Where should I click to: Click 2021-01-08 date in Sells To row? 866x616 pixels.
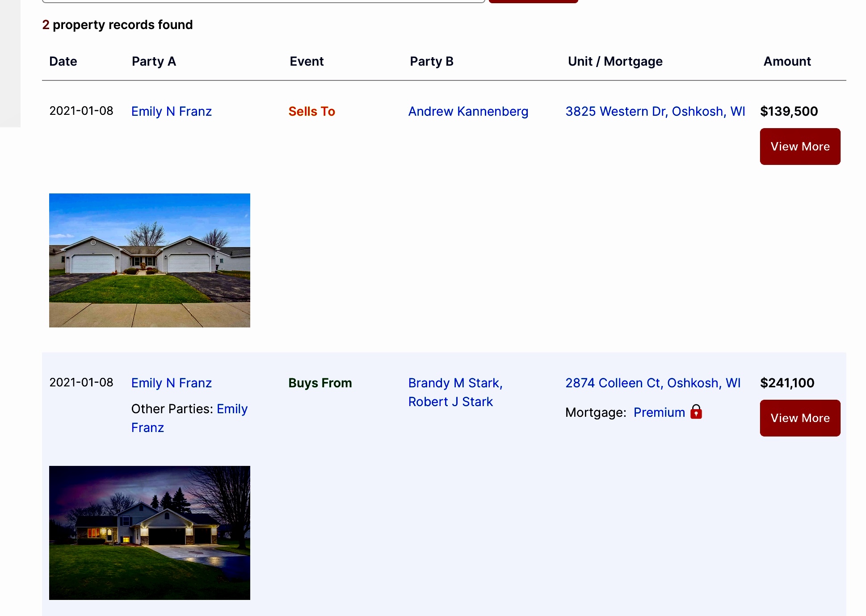click(x=81, y=111)
